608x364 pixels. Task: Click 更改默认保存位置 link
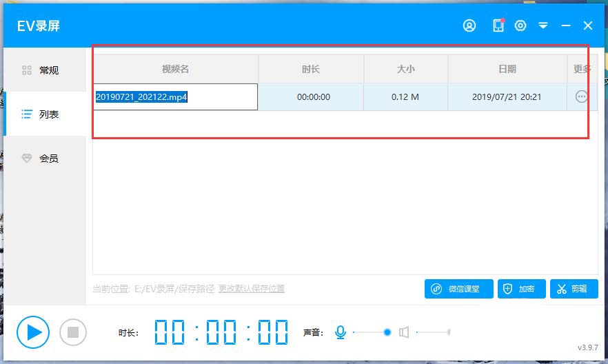click(252, 289)
